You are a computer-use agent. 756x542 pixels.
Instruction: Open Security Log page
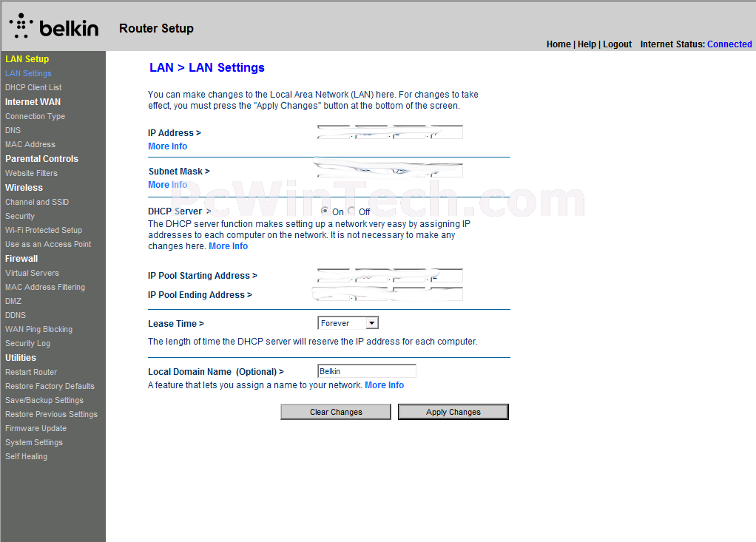click(27, 343)
